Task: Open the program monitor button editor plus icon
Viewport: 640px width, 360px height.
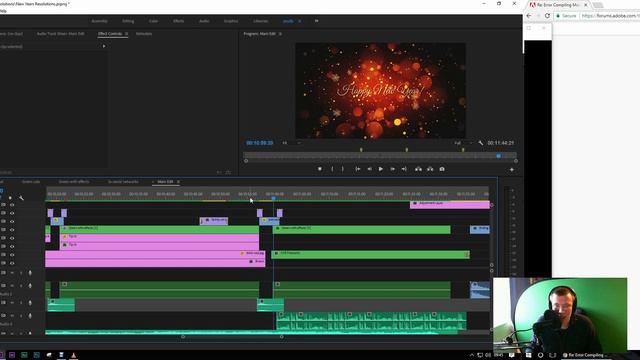Action: 511,169
